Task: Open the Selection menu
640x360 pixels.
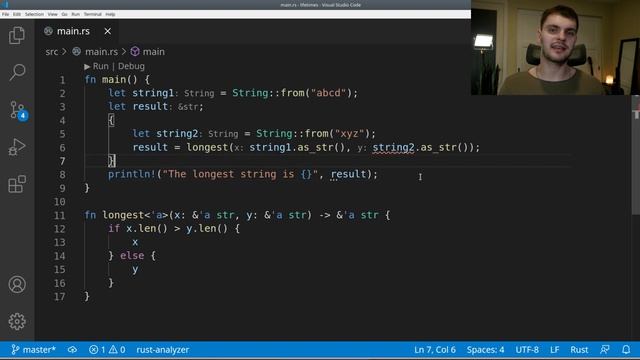Action: [34, 14]
